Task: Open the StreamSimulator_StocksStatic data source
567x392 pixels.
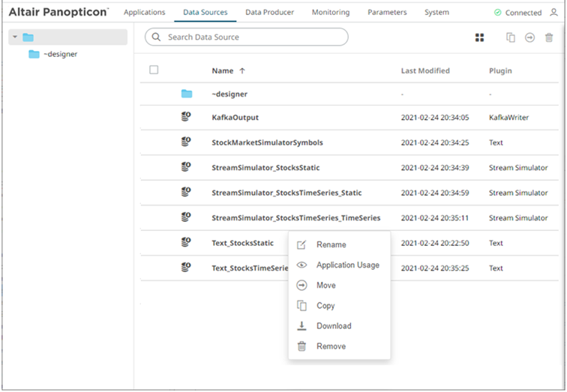Action: tap(267, 168)
